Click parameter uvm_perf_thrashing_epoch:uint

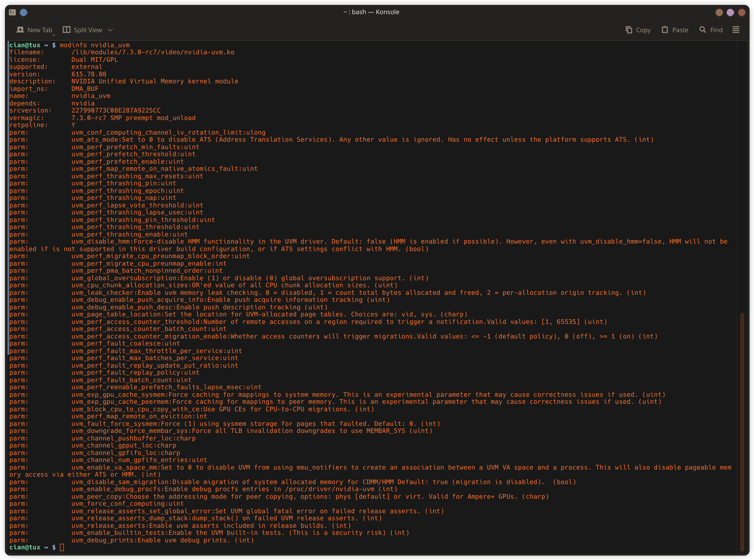[128, 191]
